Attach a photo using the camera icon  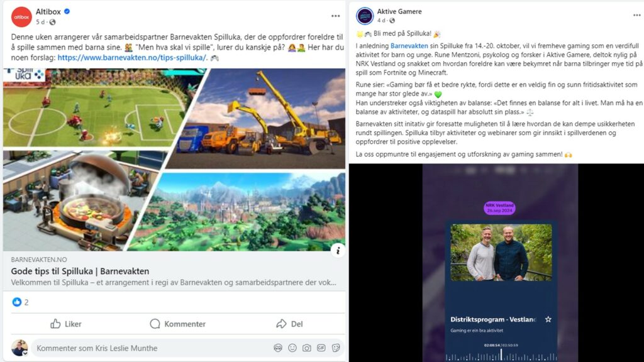click(307, 348)
